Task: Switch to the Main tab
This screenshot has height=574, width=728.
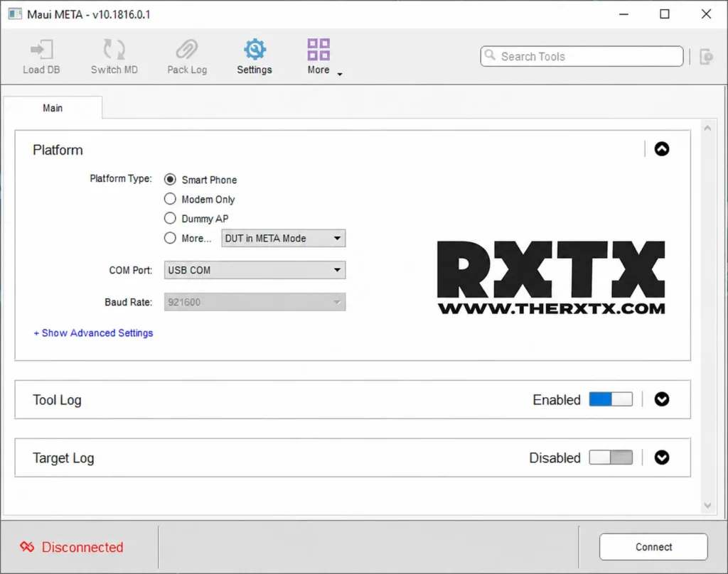Action: 53,108
